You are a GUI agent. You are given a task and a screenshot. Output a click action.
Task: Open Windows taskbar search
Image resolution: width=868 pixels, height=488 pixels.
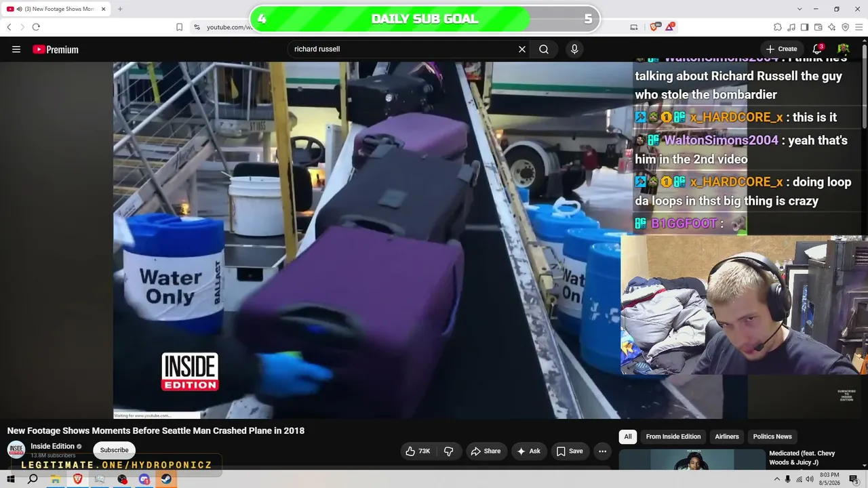pyautogui.click(x=33, y=479)
